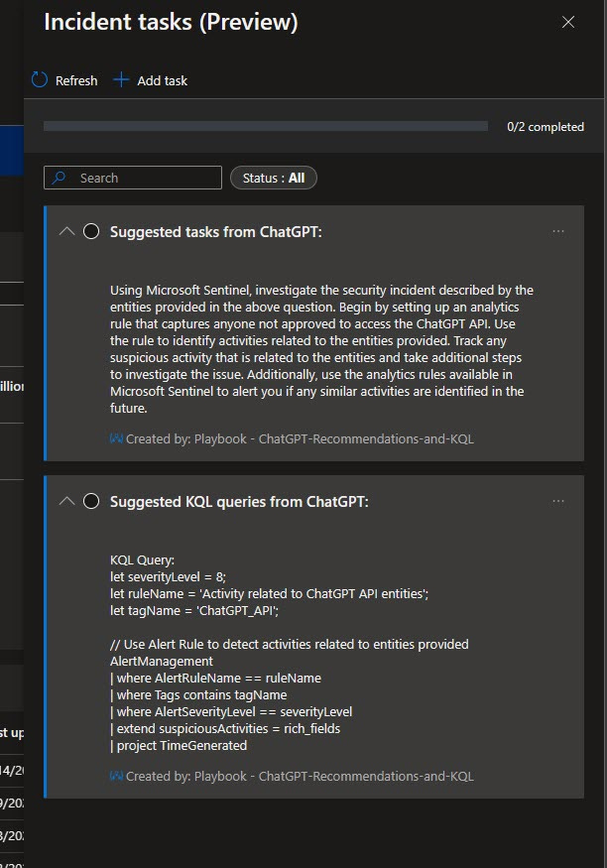The image size is (607, 868).
Task: Collapse the Suggested KQL queries card
Action: [x=67, y=501]
